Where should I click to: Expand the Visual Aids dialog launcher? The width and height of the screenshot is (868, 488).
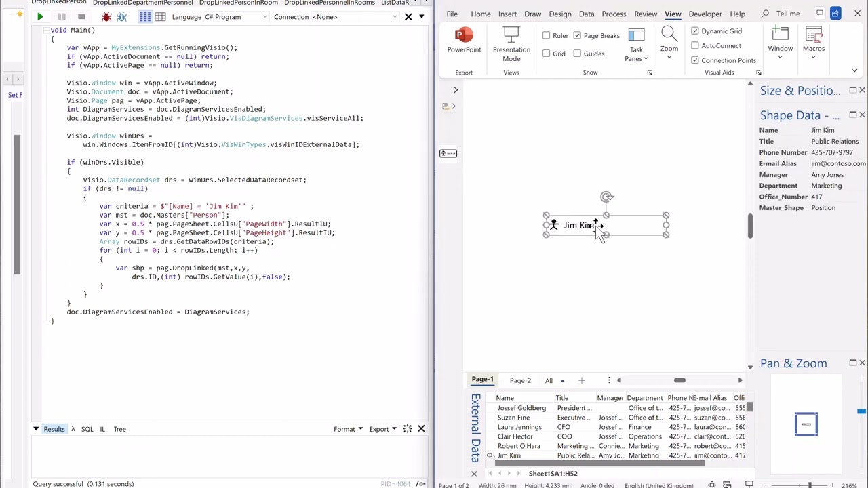[x=758, y=73]
